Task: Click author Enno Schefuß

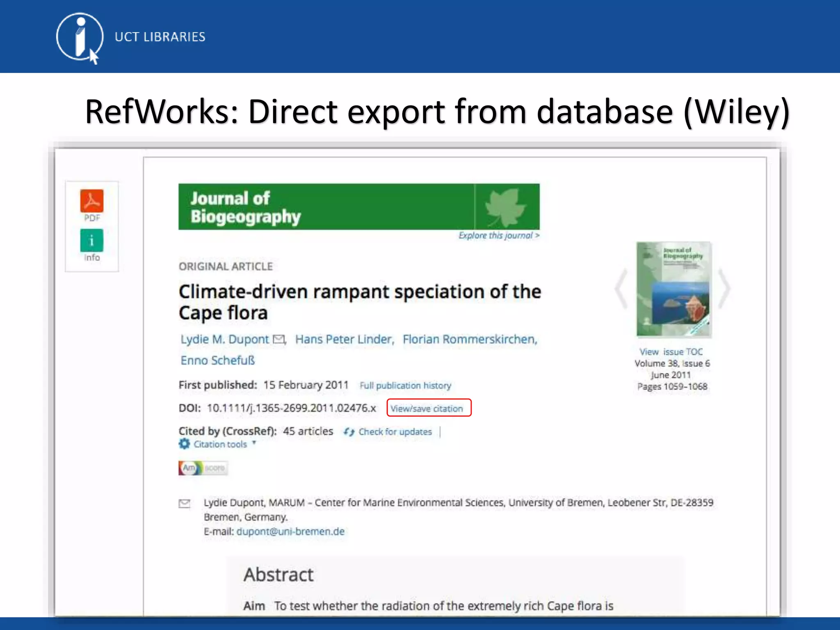Action: point(218,361)
